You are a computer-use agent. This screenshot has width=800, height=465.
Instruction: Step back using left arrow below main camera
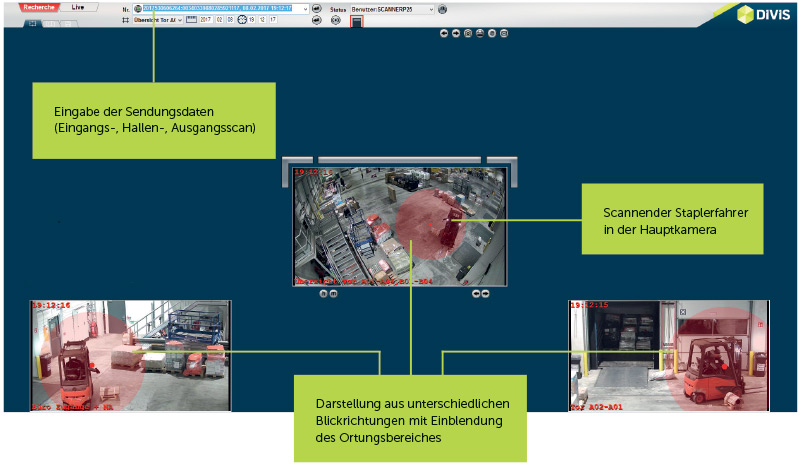pyautogui.click(x=475, y=294)
